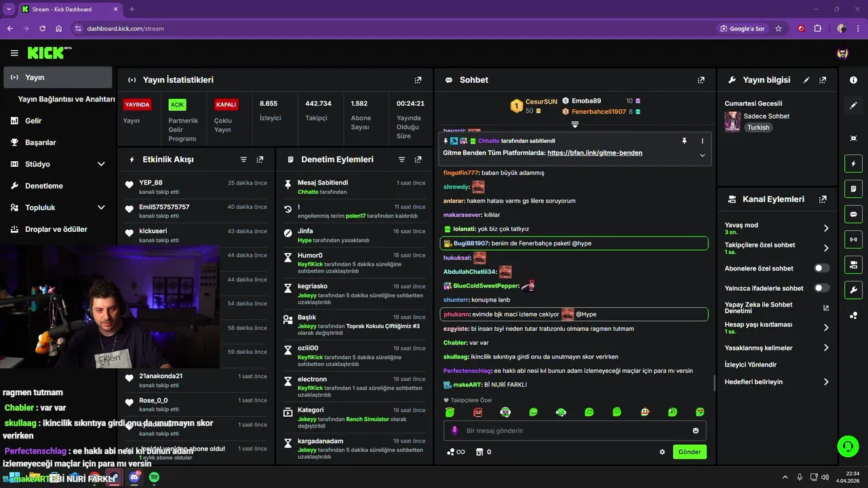The width and height of the screenshot is (868, 488).
Task: Pop out the Kanal Eylemleri panel
Action: click(x=823, y=199)
